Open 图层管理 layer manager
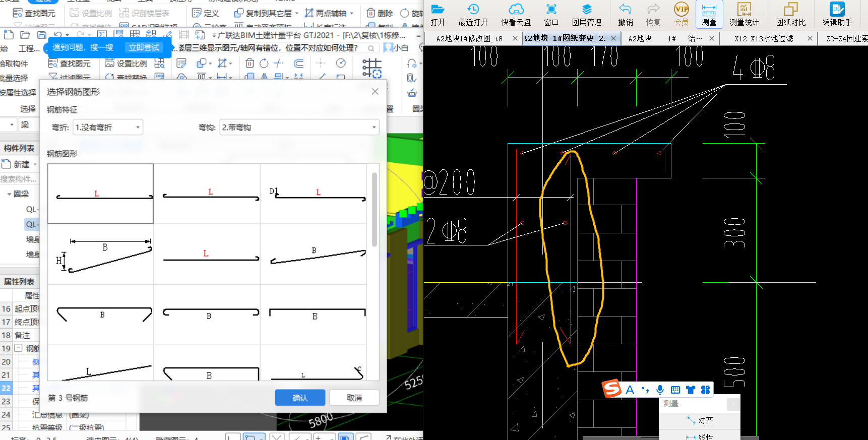 point(586,15)
